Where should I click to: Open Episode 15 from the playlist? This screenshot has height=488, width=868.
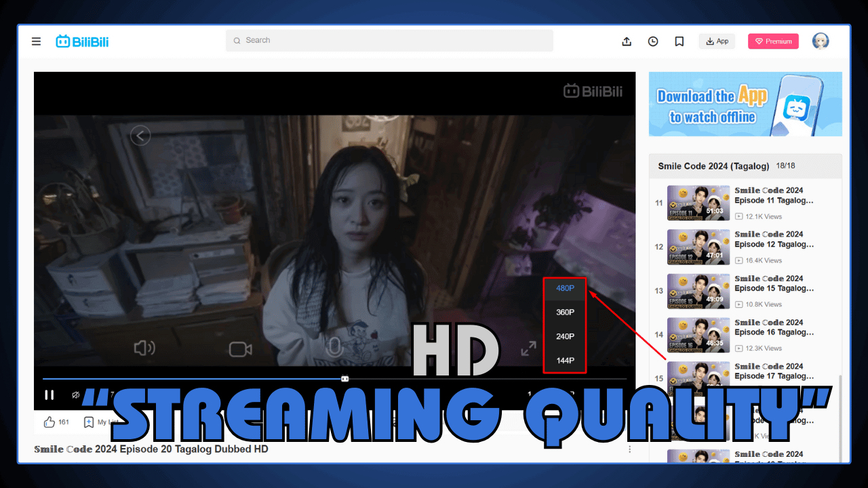(746, 290)
